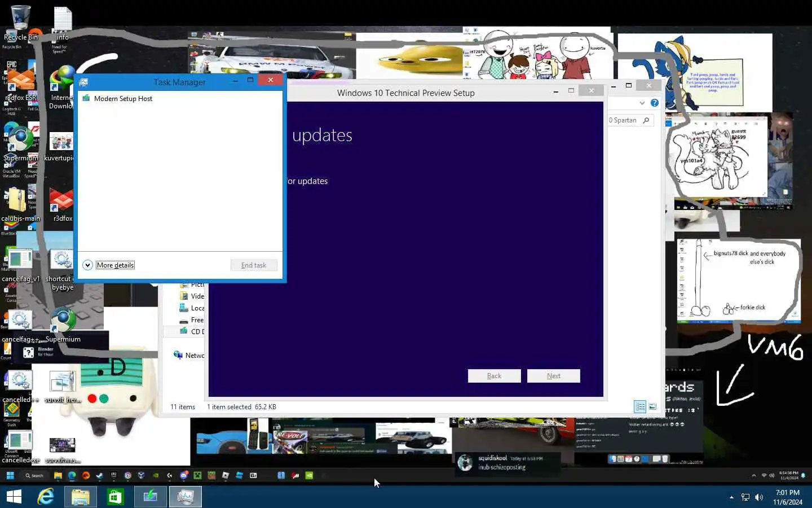Select the kuvertupi image file on desktop
The image size is (812, 508).
61,146
